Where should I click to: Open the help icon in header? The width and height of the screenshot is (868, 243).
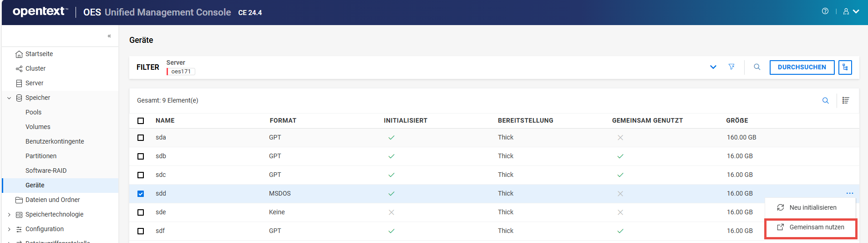click(825, 11)
